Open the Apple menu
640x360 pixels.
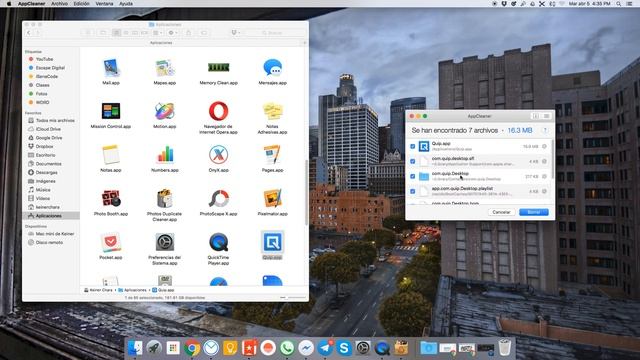pyautogui.click(x=9, y=4)
